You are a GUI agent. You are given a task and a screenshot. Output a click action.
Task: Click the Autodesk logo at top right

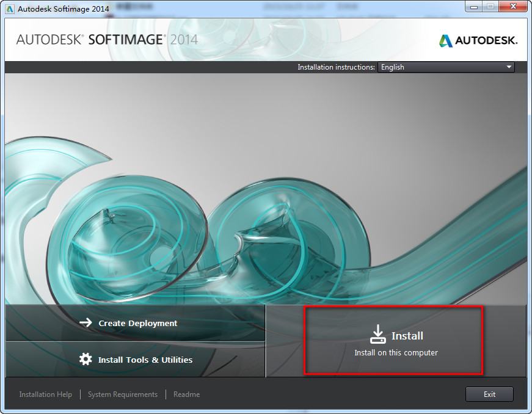point(478,41)
